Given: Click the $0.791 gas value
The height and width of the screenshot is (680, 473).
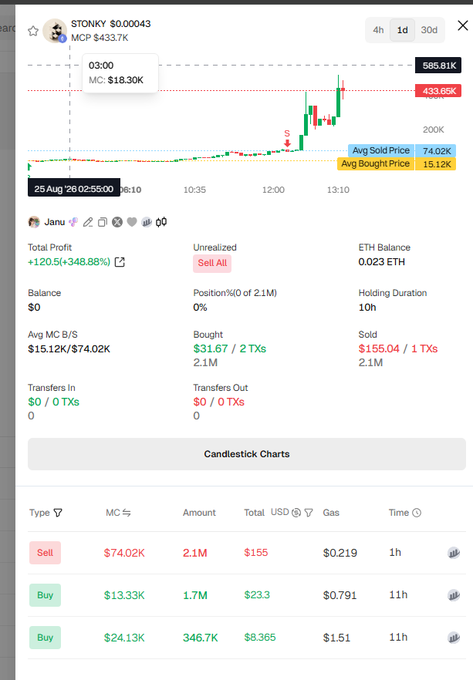Looking at the screenshot, I should click(x=339, y=595).
